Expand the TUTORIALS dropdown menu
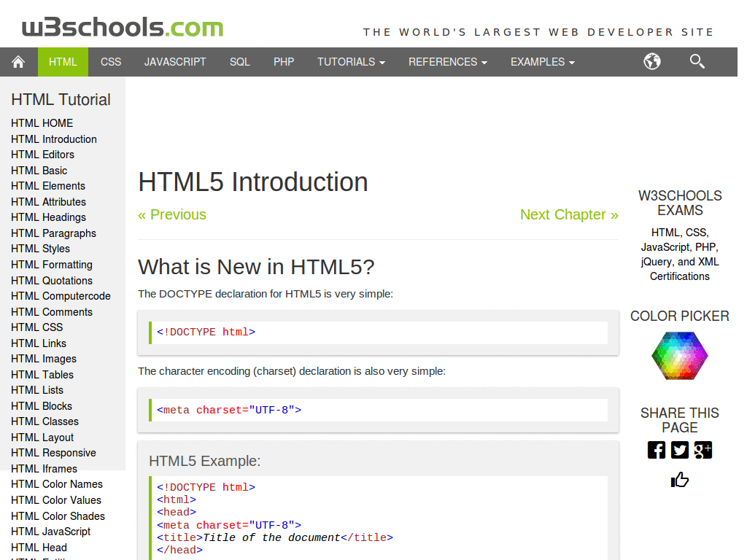The width and height of the screenshot is (747, 560). pos(351,62)
